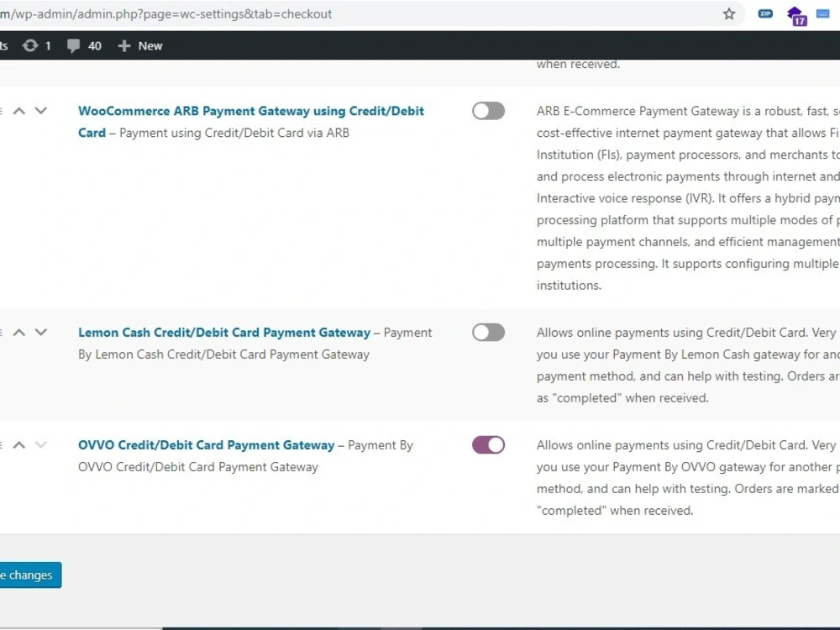Bookmark this page with the star icon
The width and height of the screenshot is (840, 630).
(729, 14)
